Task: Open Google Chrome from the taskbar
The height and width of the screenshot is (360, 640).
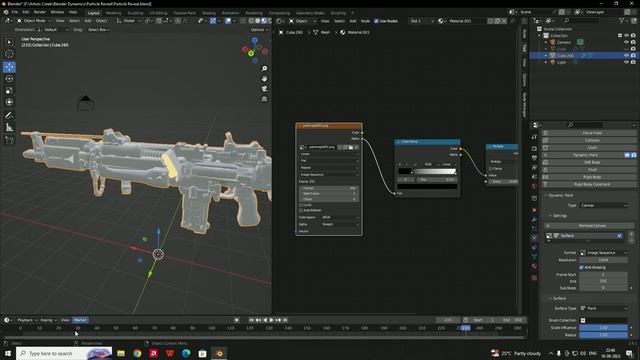Action: 137,353
